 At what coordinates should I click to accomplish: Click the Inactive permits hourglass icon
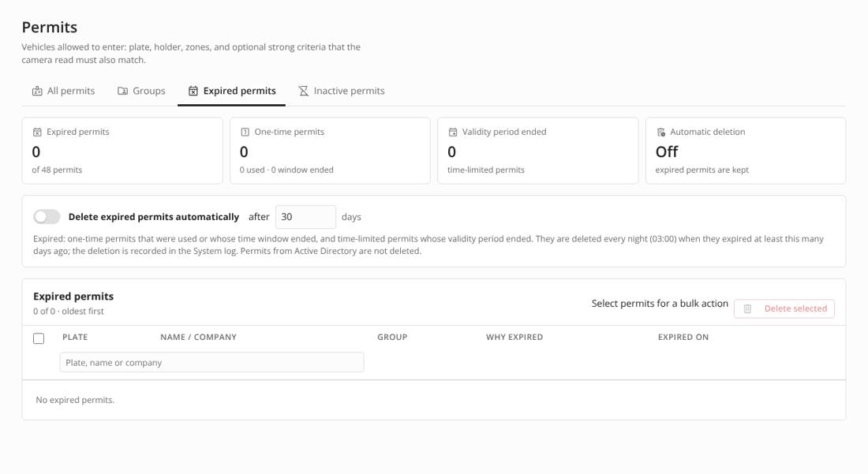(303, 91)
